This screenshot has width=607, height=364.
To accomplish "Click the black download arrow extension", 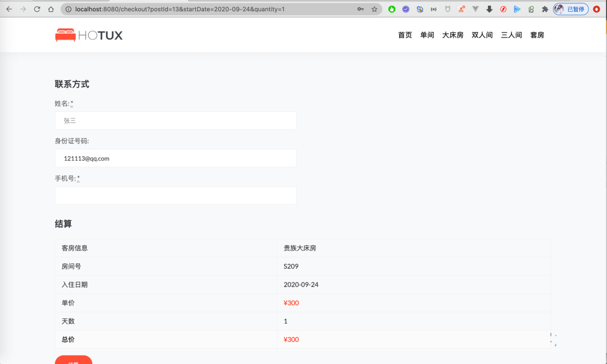I will (x=490, y=9).
